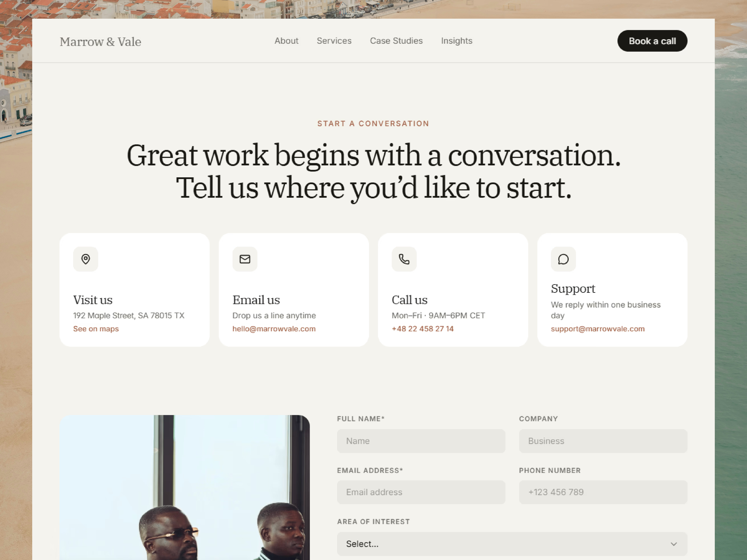Screen dimensions: 747x560
Task: Go to the Services page
Action: coord(334,41)
